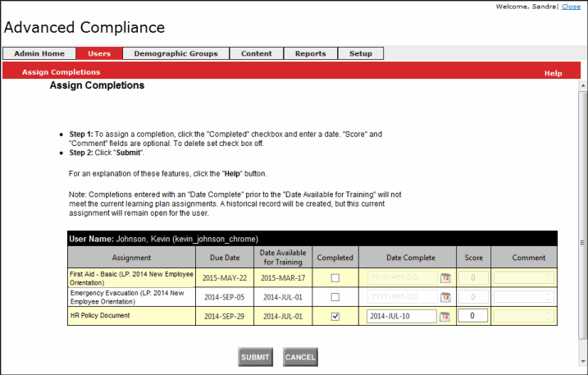Click the Cancel button
Viewport: 588px width, 375px height.
pyautogui.click(x=300, y=357)
